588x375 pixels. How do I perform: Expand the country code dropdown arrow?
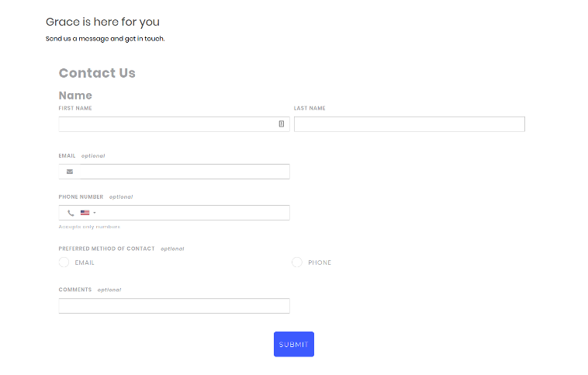pos(95,213)
